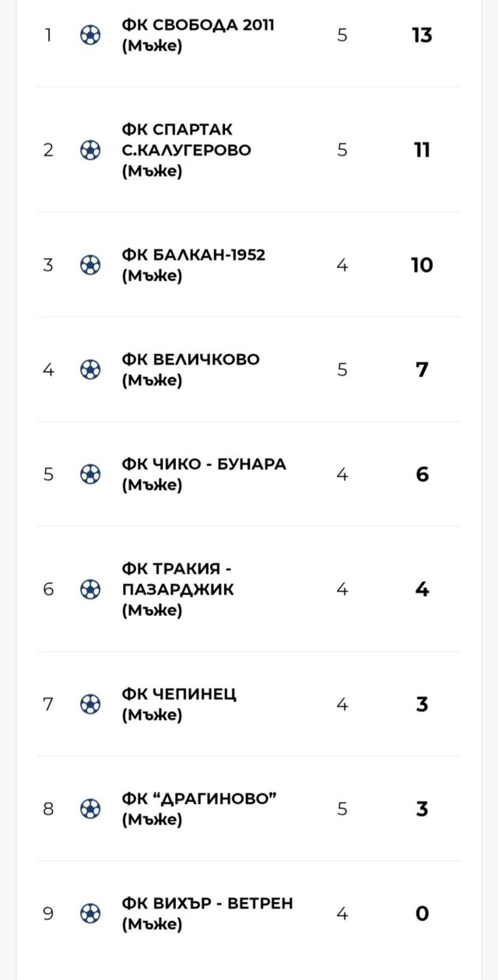Screen dimensions: 498x980
Task: Click the ФК ЧЕПИНЕЦ team logo icon
Action: (x=90, y=704)
